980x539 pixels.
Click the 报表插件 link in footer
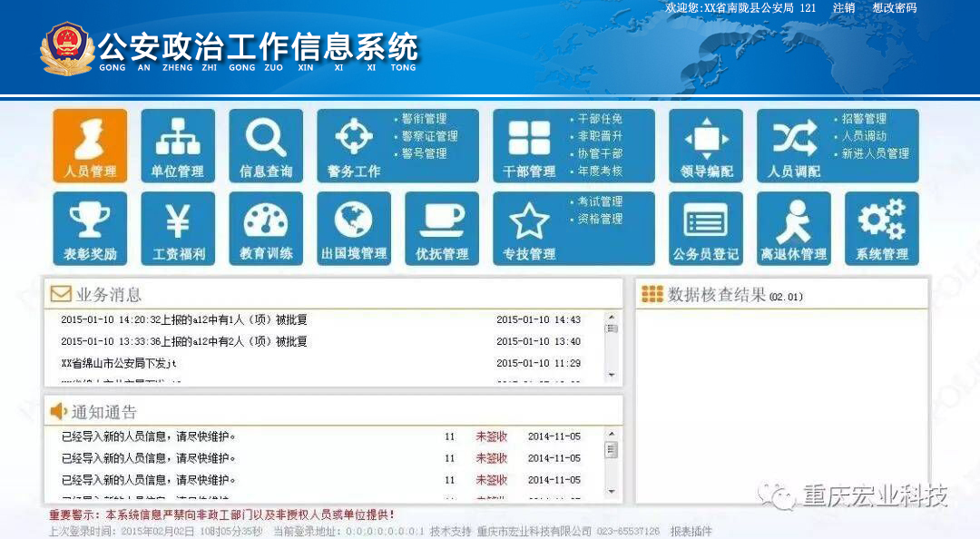[x=691, y=531]
